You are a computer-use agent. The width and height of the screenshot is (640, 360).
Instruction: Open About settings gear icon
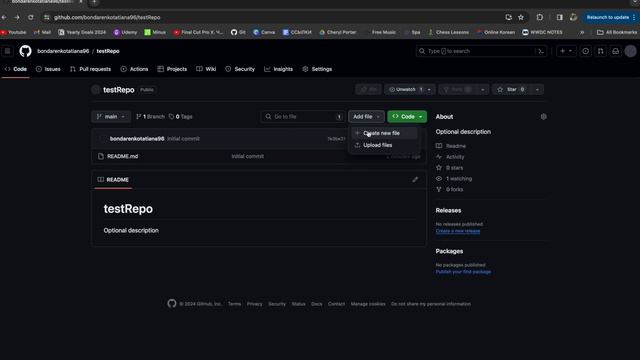543,117
